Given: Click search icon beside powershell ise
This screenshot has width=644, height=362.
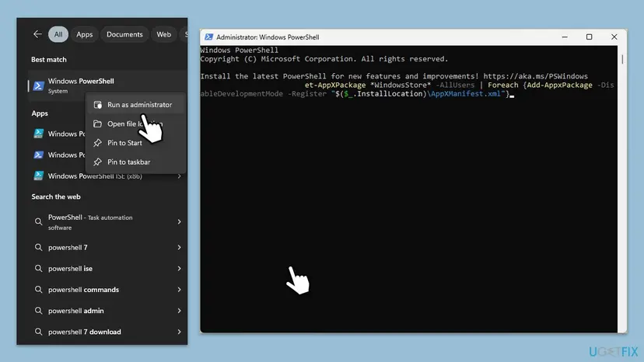Looking at the screenshot, I should [38, 269].
